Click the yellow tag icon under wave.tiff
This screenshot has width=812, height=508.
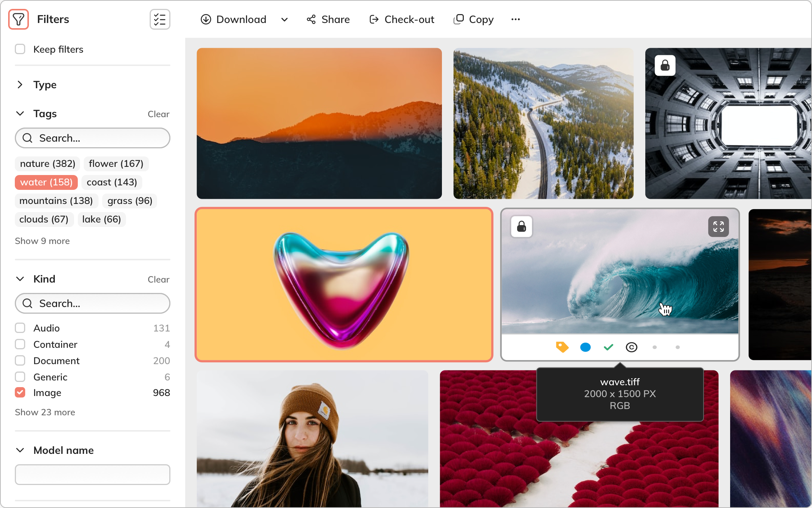tap(562, 347)
